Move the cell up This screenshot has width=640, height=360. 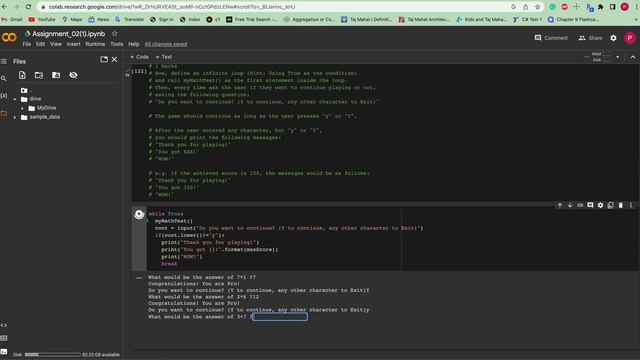pyautogui.click(x=560, y=205)
